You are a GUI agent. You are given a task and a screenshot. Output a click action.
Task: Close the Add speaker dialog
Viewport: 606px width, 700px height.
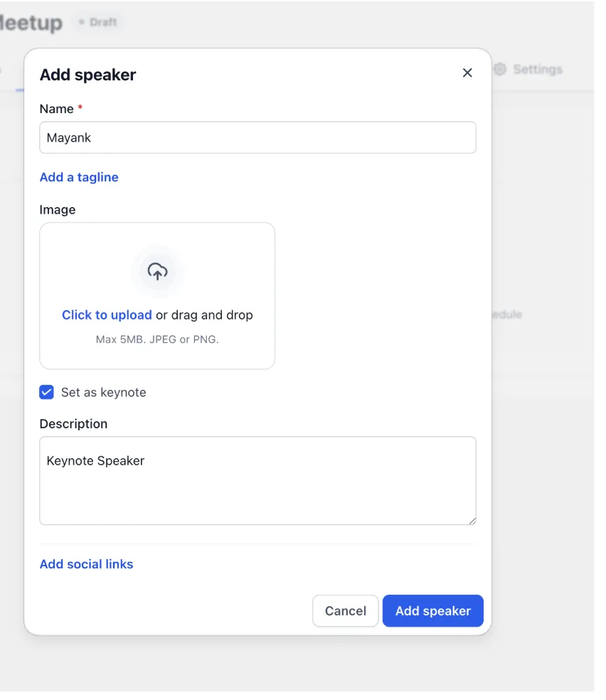pyautogui.click(x=467, y=73)
